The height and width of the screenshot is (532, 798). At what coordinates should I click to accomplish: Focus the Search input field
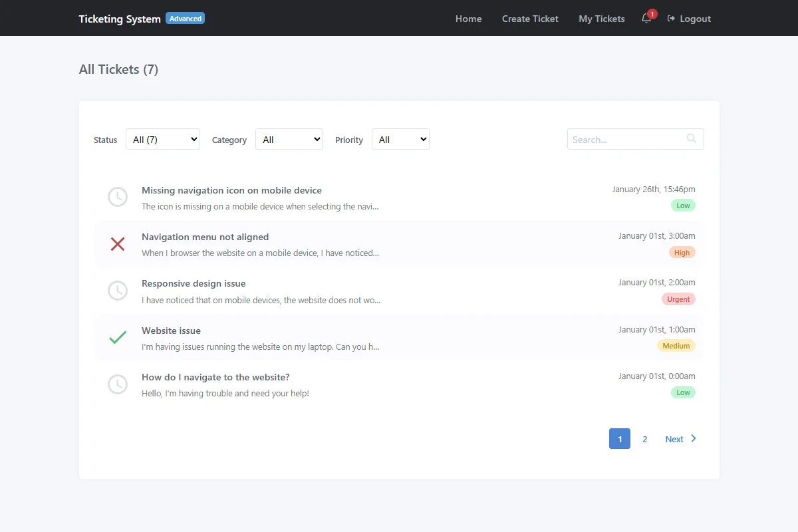point(635,139)
